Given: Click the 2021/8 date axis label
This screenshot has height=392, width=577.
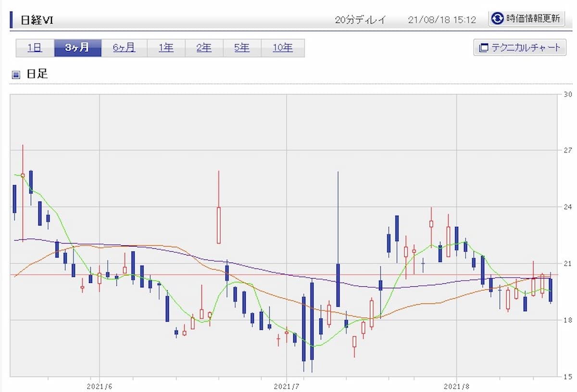Looking at the screenshot, I should [456, 386].
